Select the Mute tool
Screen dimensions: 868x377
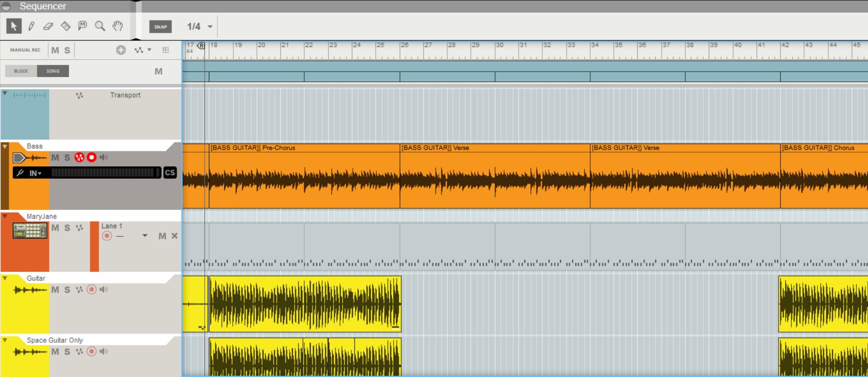click(83, 26)
